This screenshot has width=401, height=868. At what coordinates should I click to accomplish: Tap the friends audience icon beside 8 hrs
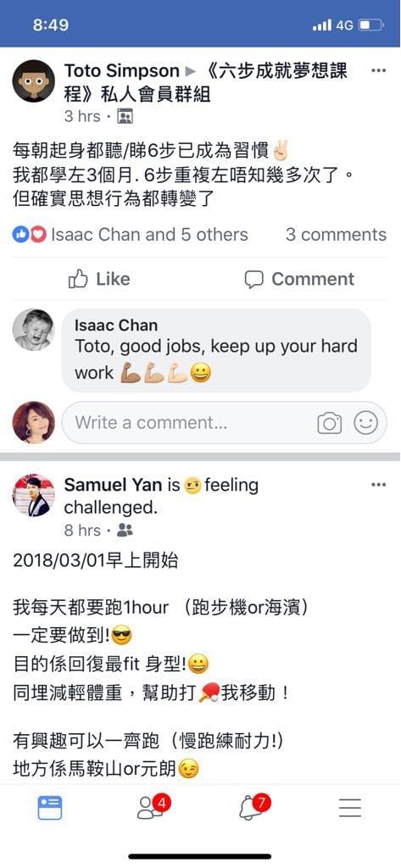coord(125,531)
